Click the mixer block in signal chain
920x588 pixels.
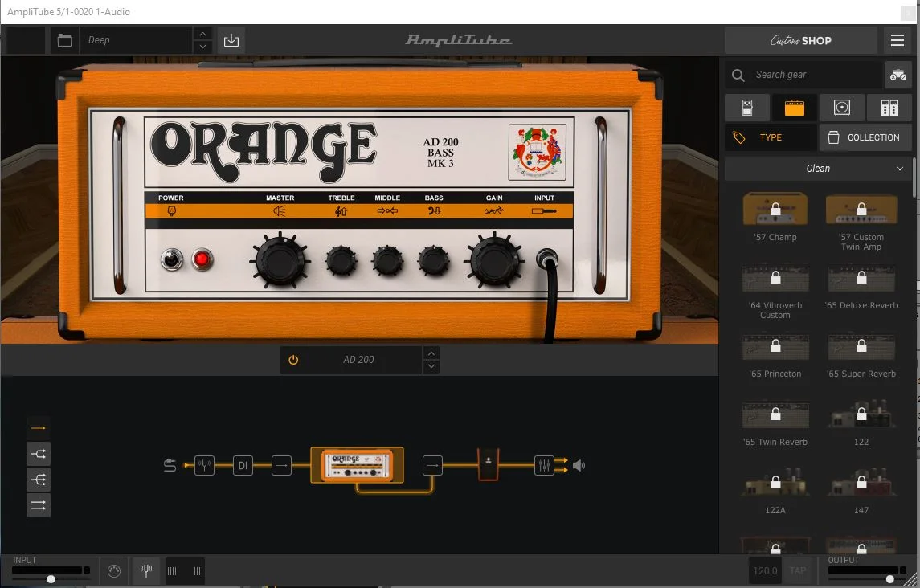point(544,464)
